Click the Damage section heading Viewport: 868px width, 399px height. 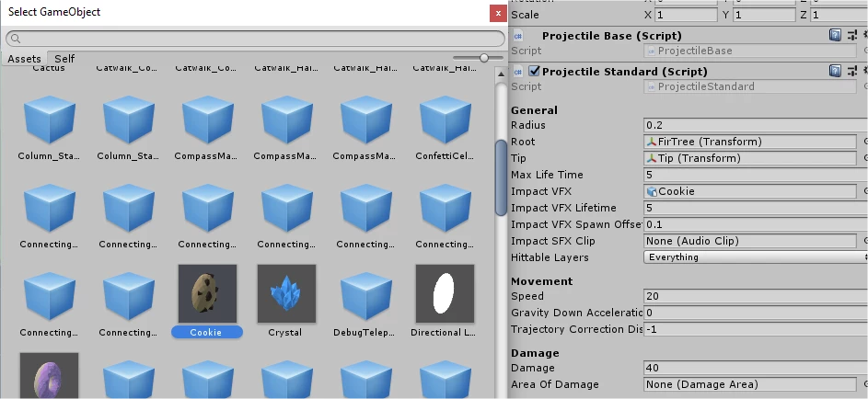click(x=535, y=353)
